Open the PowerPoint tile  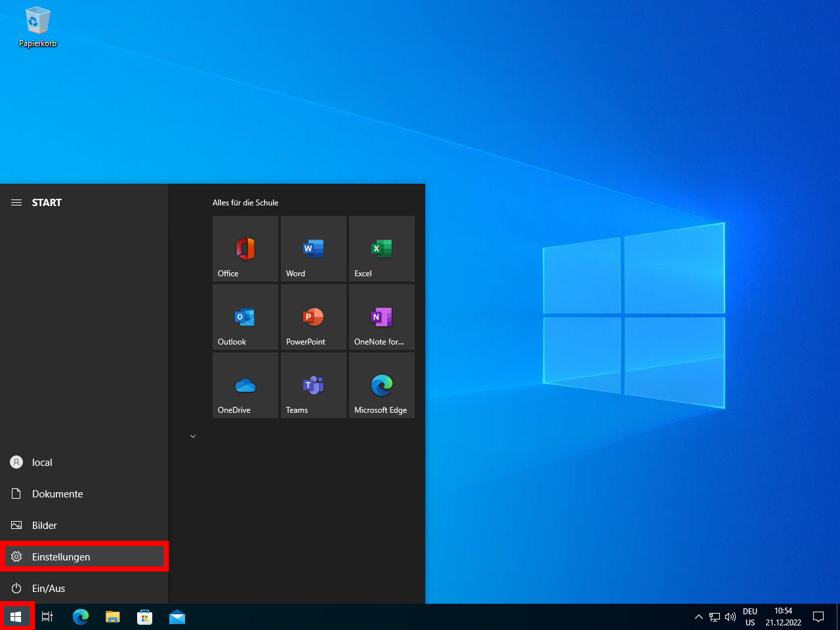click(x=314, y=317)
